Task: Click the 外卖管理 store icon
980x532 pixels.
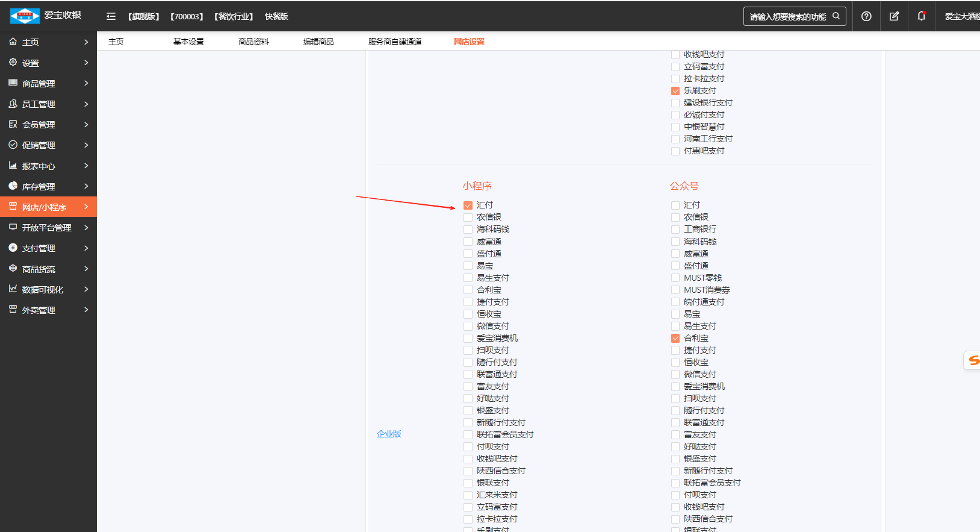Action: coord(13,309)
